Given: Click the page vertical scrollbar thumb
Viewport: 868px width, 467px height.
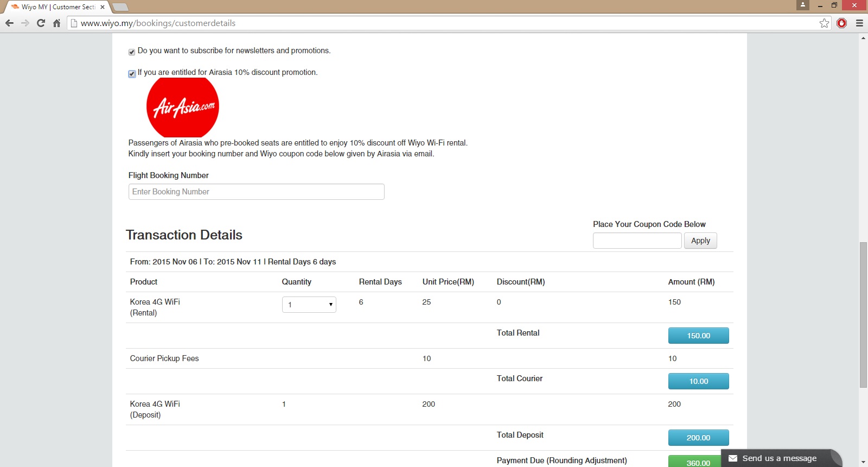Looking at the screenshot, I should (863, 314).
